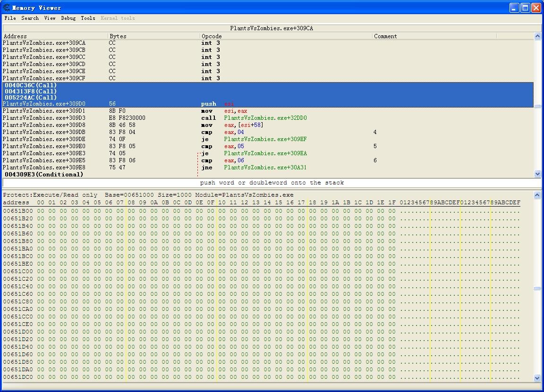The width and height of the screenshot is (544, 392).
Task: Select the int 3 row at exe+309CA
Action: coord(268,43)
